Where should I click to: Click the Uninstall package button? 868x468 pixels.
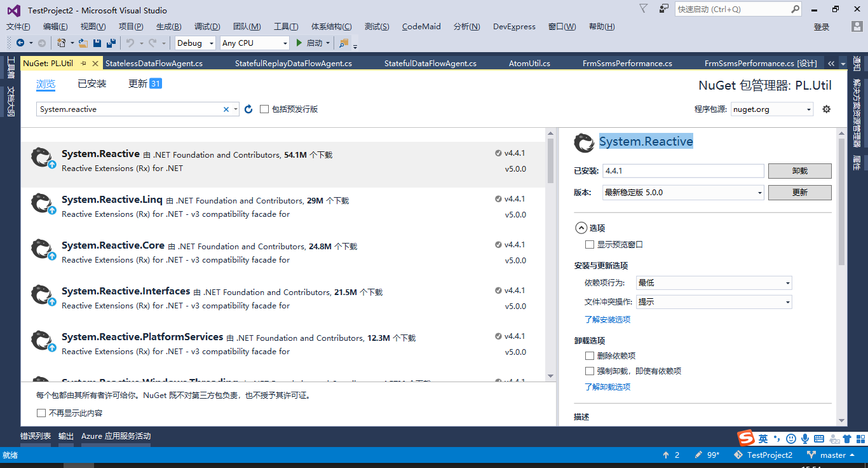799,171
